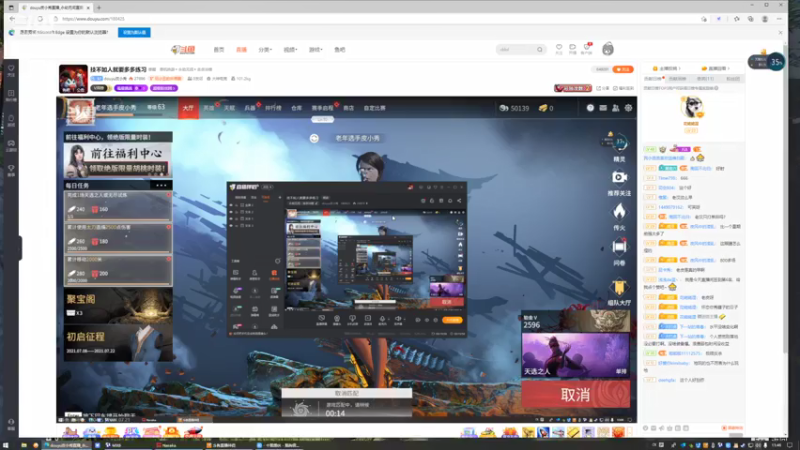Screen dimensions: 800x450
Task: Expand the left sidebar handle
Action: point(20,248)
